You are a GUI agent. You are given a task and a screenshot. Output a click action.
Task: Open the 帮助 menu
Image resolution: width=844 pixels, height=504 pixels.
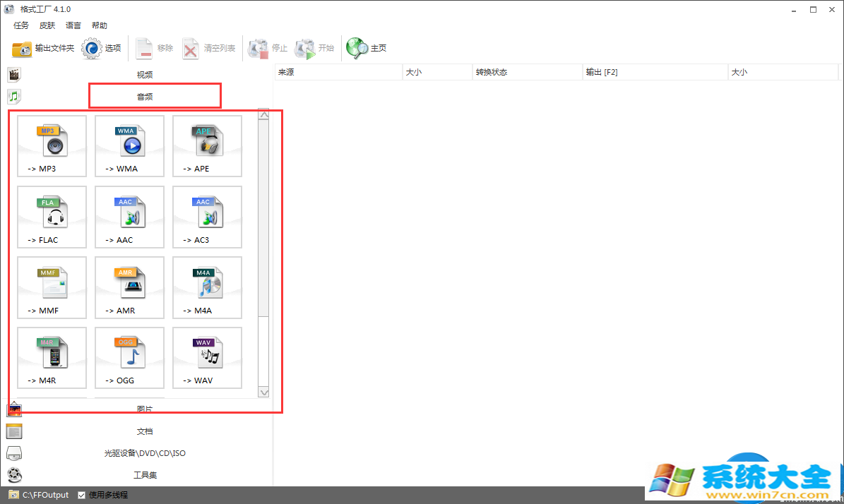[100, 25]
